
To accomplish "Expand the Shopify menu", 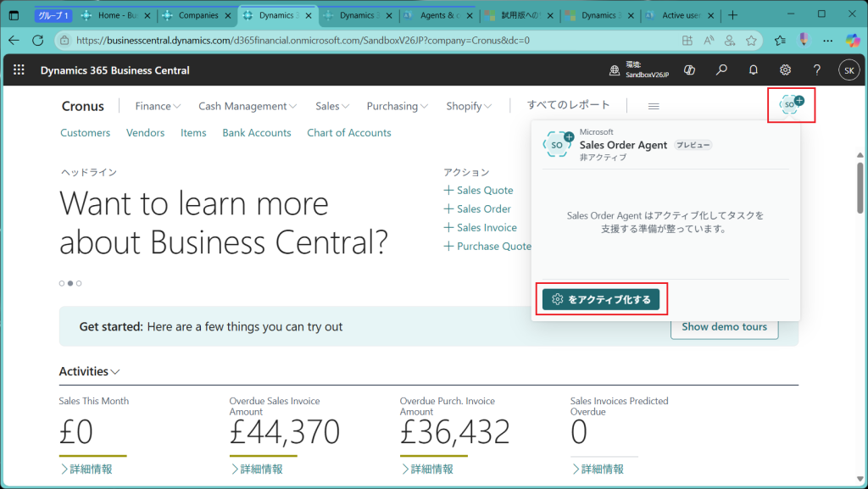I will click(468, 106).
